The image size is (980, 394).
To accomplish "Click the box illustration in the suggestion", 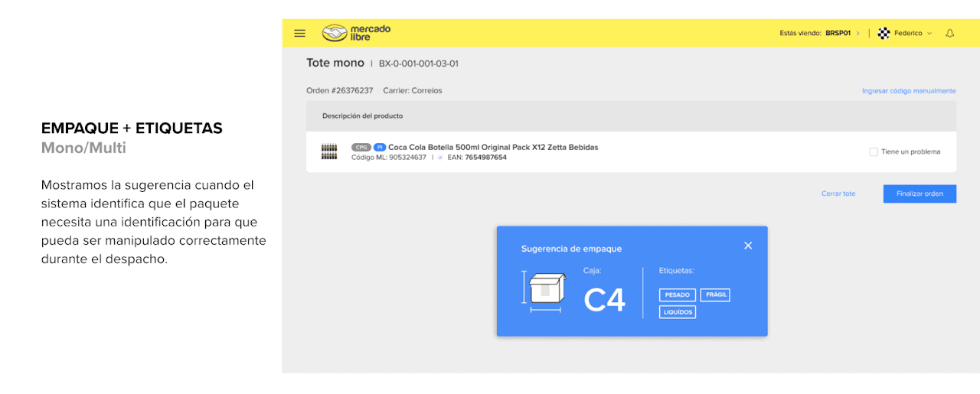I will coord(544,291).
